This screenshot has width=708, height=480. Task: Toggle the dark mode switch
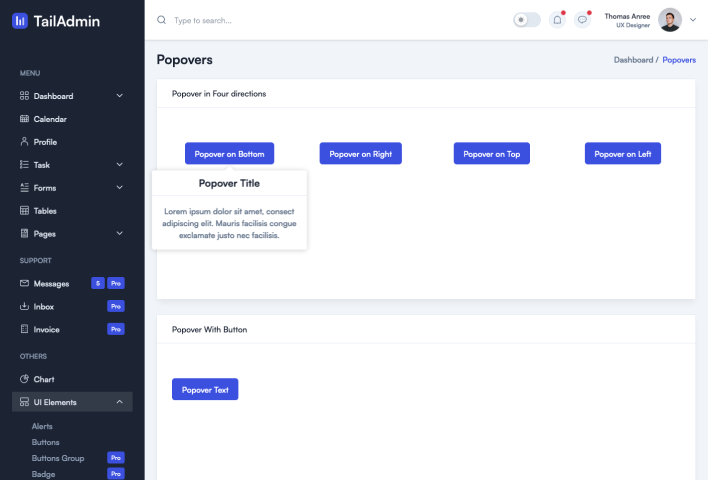(526, 20)
